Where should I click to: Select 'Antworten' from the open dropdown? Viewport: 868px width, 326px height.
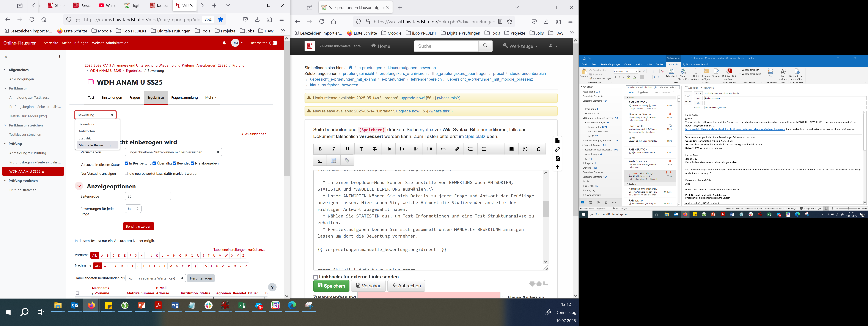[87, 131]
